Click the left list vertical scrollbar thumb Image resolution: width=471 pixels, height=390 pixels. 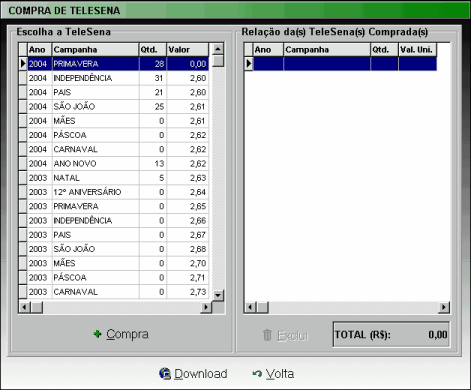click(x=218, y=61)
